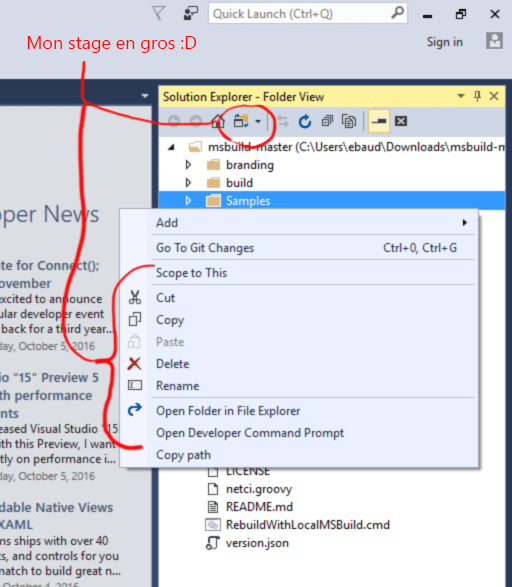This screenshot has height=587, width=512.
Task: Choose Rename from the context menu
Action: tap(299, 386)
